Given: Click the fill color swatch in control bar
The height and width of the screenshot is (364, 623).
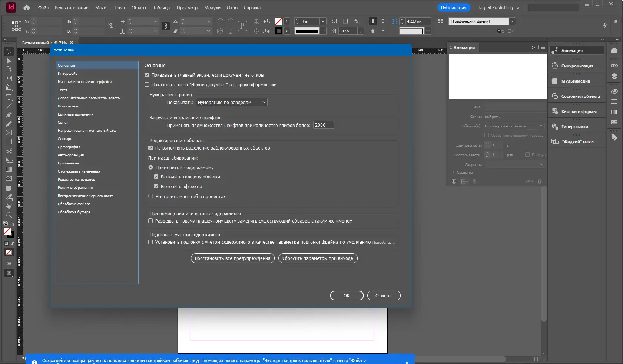Looking at the screenshot, I should [x=279, y=21].
